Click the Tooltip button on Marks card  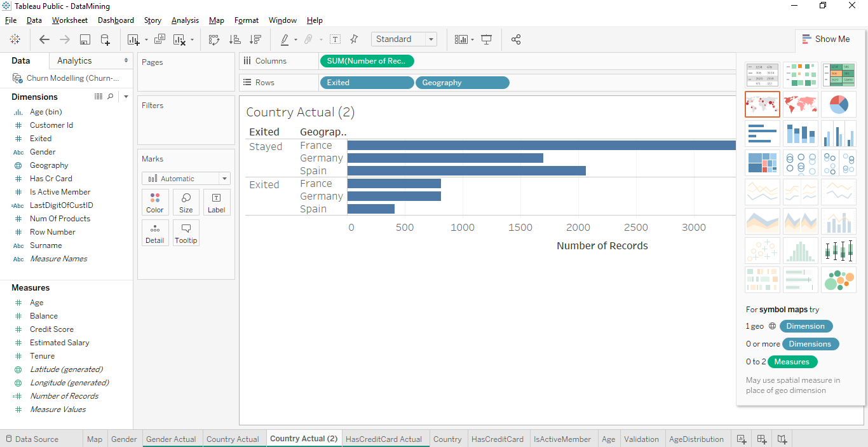click(x=186, y=233)
